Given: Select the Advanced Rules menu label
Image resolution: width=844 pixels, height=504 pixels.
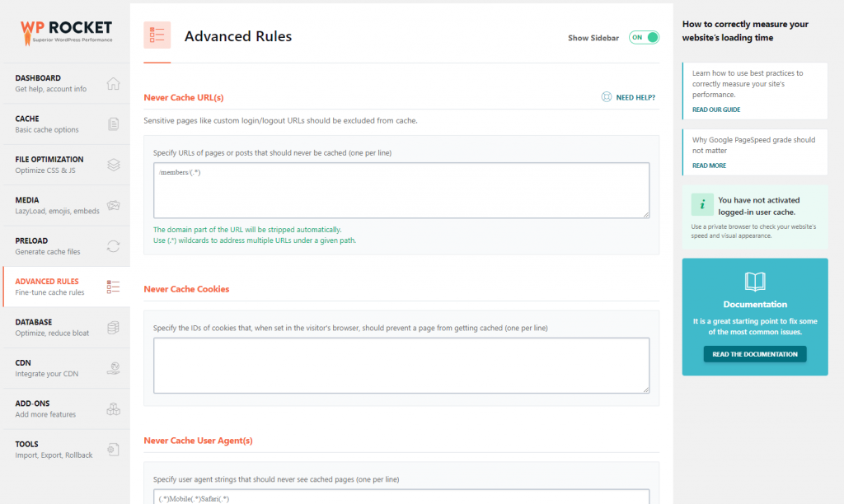Looking at the screenshot, I should (x=47, y=282).
